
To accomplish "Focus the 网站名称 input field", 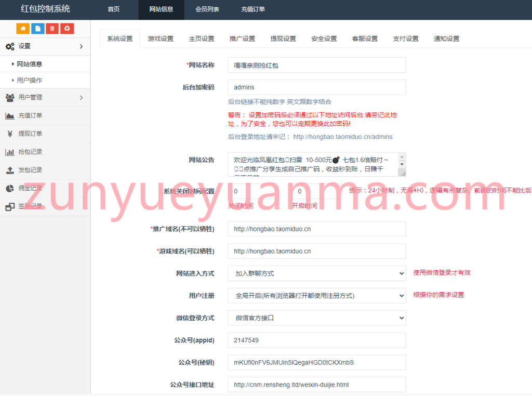I will coord(317,65).
